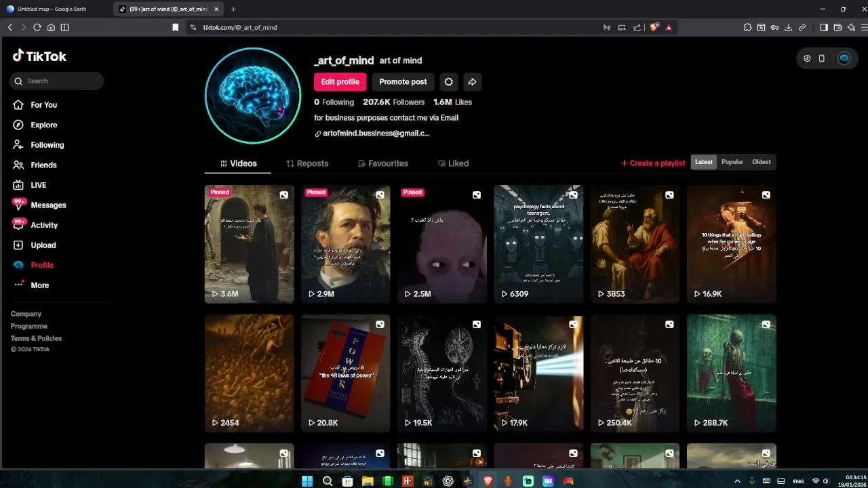Open the browser main menu

864,27
